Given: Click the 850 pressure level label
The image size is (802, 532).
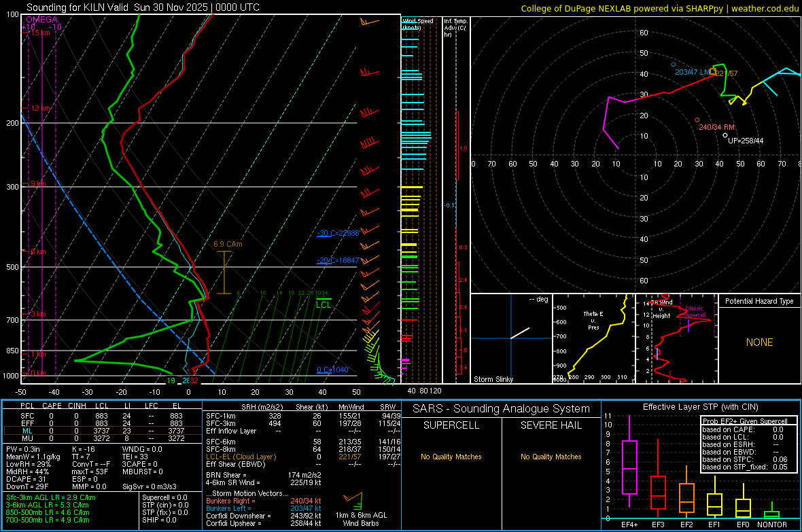Looking at the screenshot, I should pyautogui.click(x=12, y=351).
